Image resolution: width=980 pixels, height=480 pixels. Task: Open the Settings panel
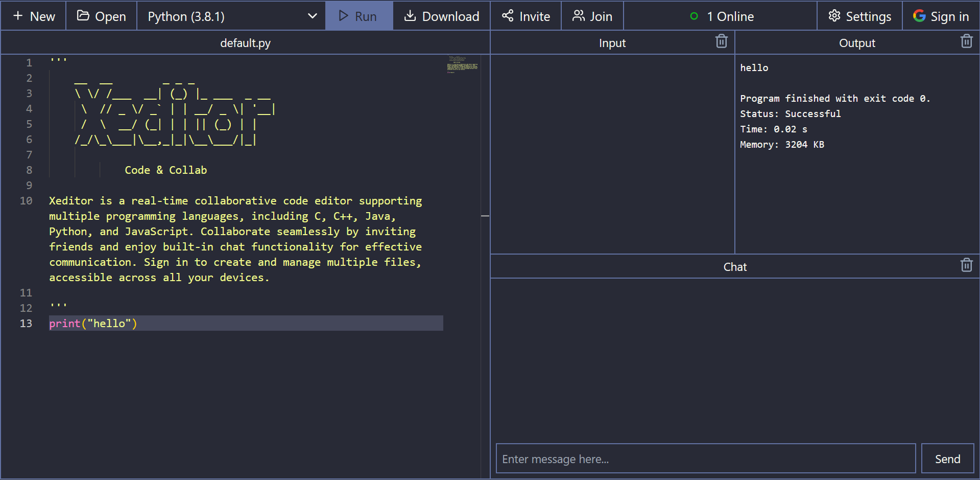[x=859, y=16]
